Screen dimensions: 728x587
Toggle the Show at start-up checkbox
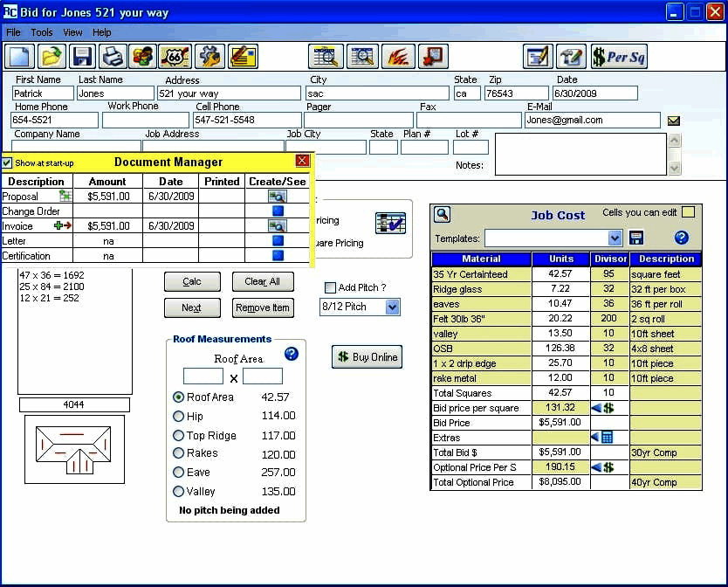(7, 162)
